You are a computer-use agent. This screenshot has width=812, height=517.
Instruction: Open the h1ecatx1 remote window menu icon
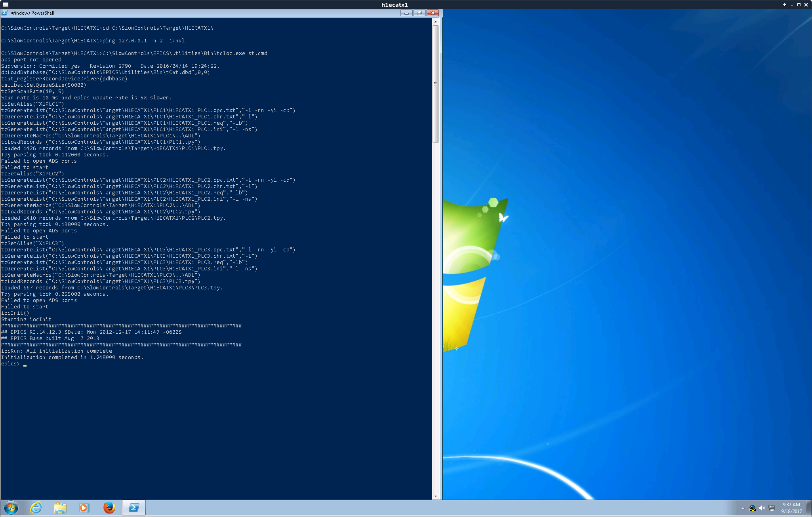[x=6, y=4]
